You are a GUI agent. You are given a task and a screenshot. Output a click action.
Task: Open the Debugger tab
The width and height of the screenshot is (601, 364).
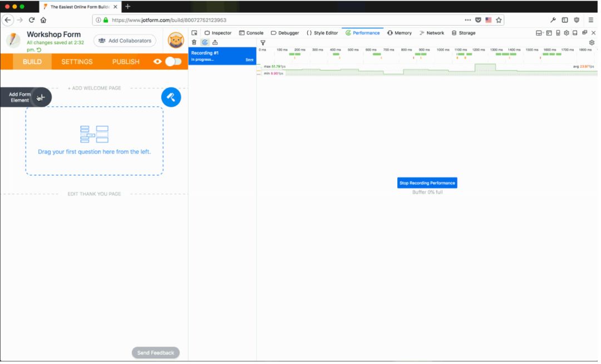coord(285,33)
